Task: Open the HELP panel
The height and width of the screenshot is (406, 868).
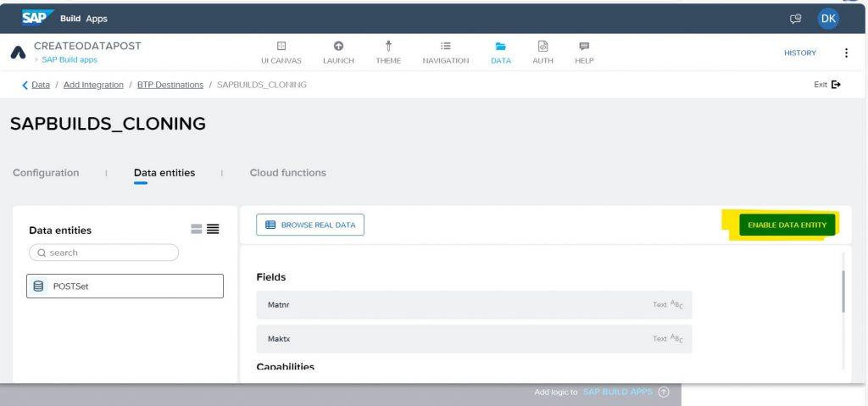Action: (584, 53)
